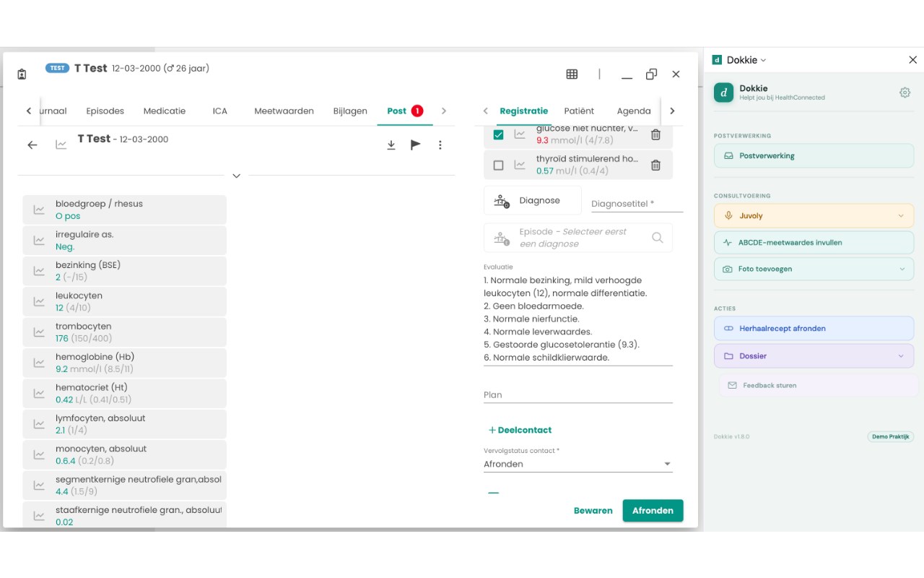Delete the thyroïd stimulerend hormoon entry
This screenshot has height=578, width=924.
655,165
